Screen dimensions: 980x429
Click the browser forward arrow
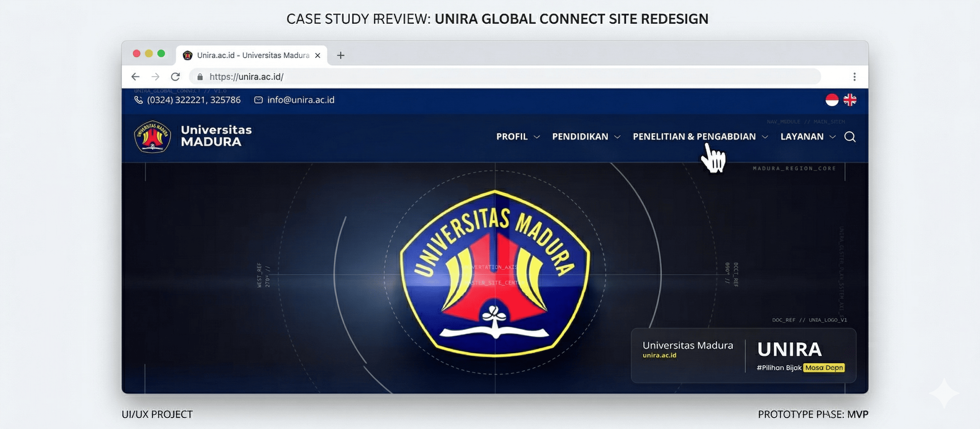(155, 77)
